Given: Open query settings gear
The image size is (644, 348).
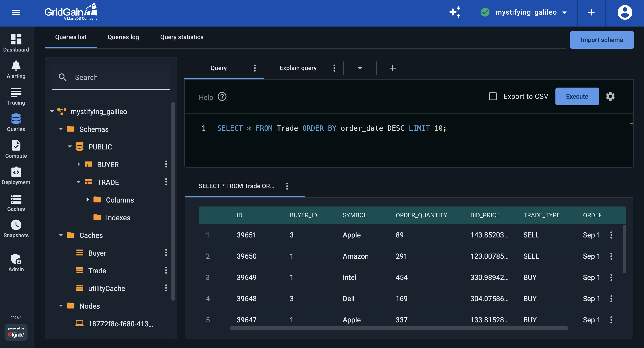Looking at the screenshot, I should point(610,96).
